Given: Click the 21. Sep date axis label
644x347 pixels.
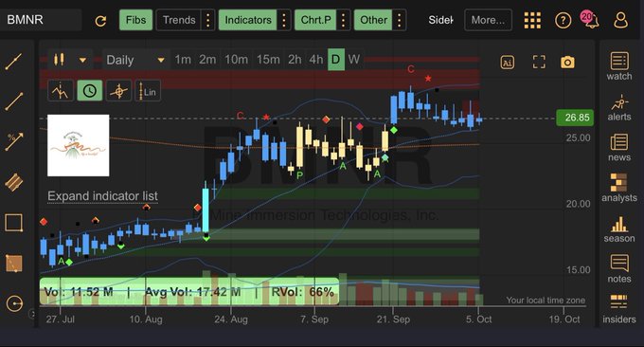Looking at the screenshot, I should 393,320.
